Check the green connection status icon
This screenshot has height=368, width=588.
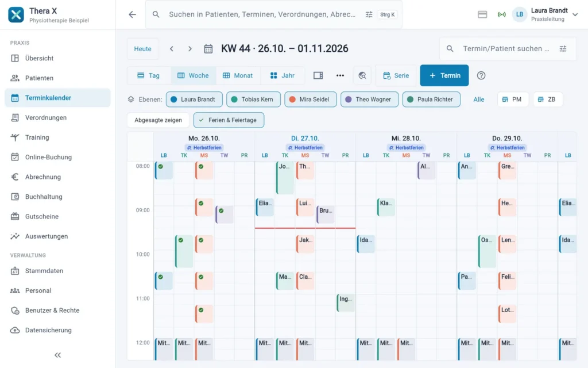pos(501,14)
